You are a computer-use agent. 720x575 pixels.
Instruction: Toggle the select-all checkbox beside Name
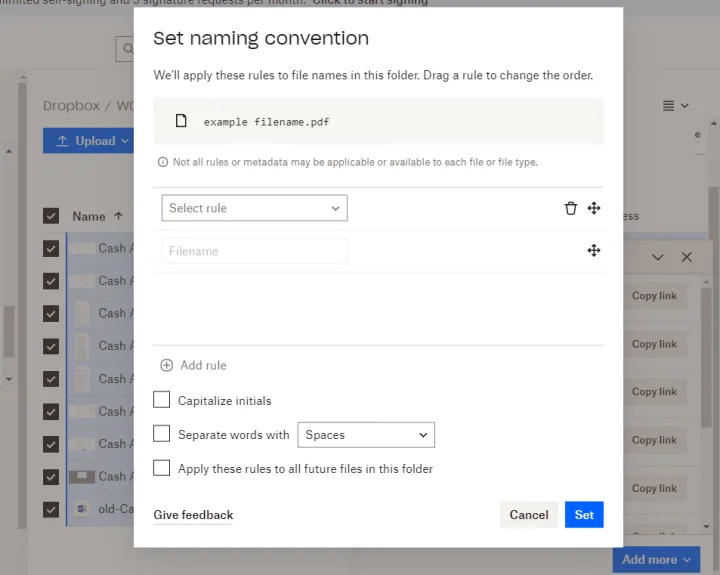point(51,216)
